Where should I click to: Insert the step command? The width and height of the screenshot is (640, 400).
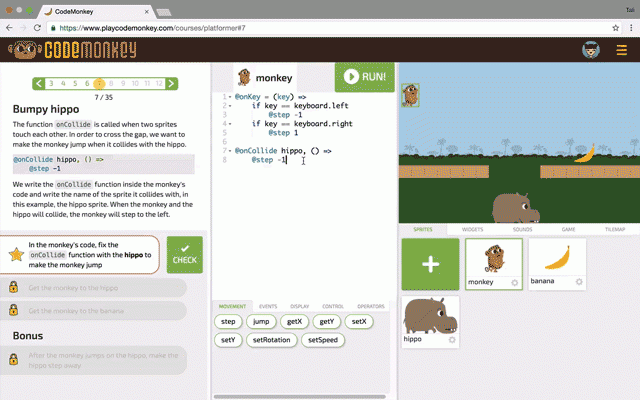point(228,322)
